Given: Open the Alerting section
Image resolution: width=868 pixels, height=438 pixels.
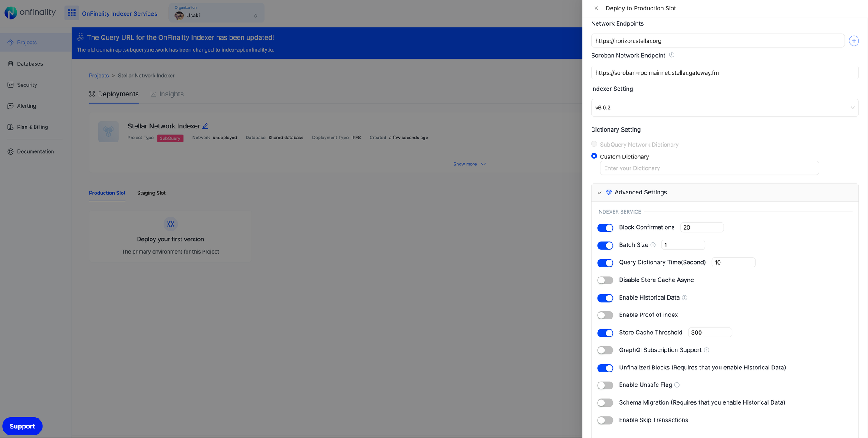Looking at the screenshot, I should [x=27, y=105].
